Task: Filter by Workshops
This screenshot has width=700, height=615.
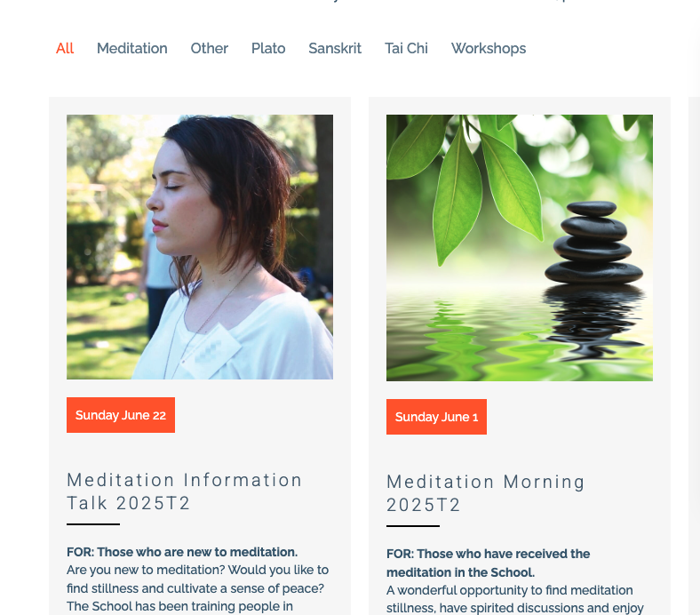Action: [489, 48]
